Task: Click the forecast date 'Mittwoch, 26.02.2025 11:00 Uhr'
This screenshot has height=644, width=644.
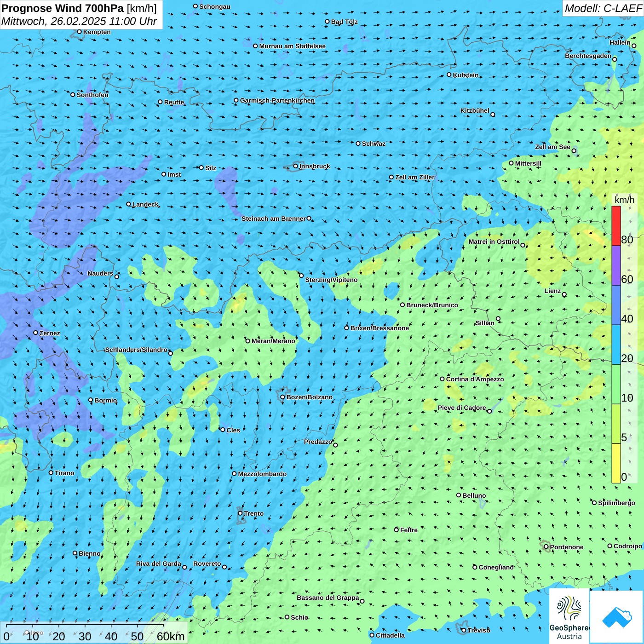Action: coord(79,21)
